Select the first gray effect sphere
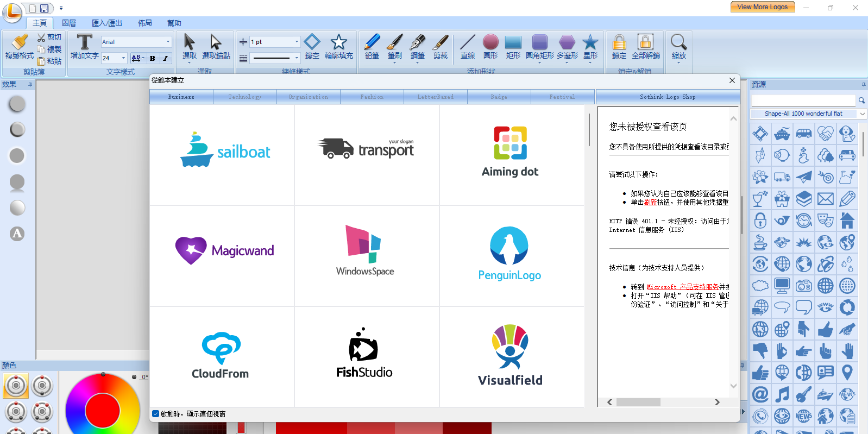This screenshot has width=868, height=434. [17, 104]
